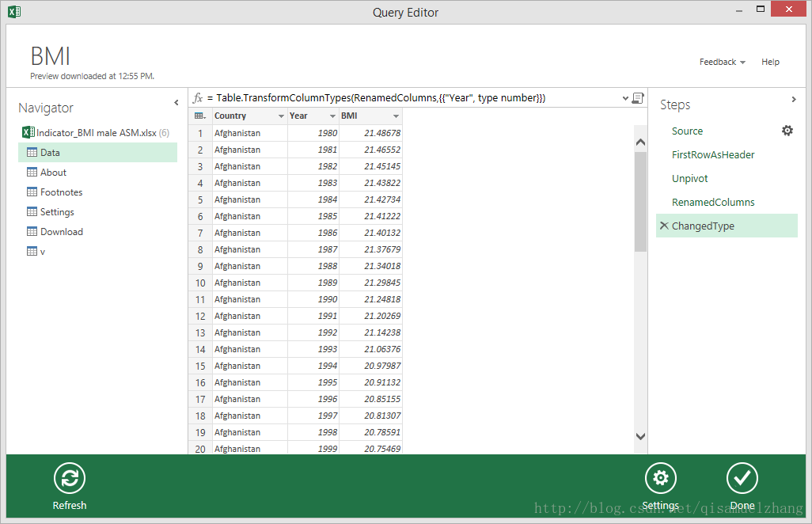This screenshot has width=812, height=524.
Task: Click the fx formula icon
Action: click(197, 98)
